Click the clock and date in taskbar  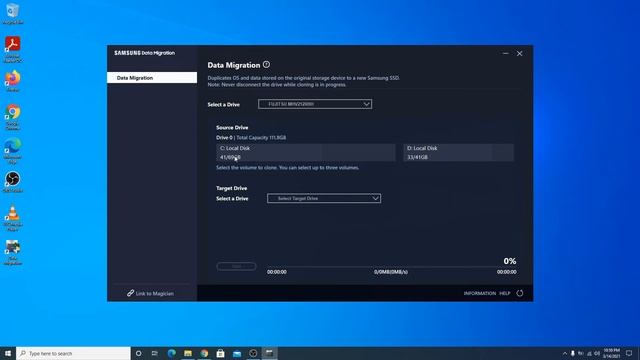[x=611, y=353]
